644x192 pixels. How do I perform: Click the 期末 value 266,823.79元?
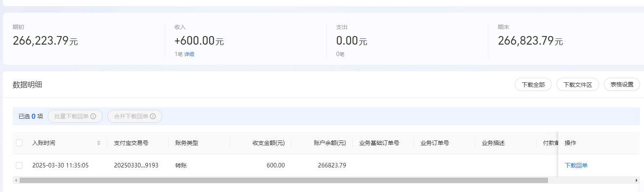pos(530,41)
